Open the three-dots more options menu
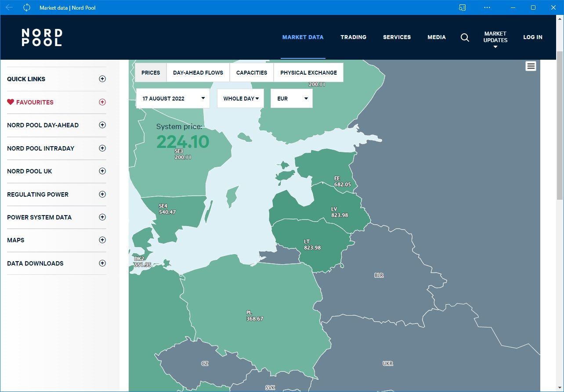 coord(487,7)
